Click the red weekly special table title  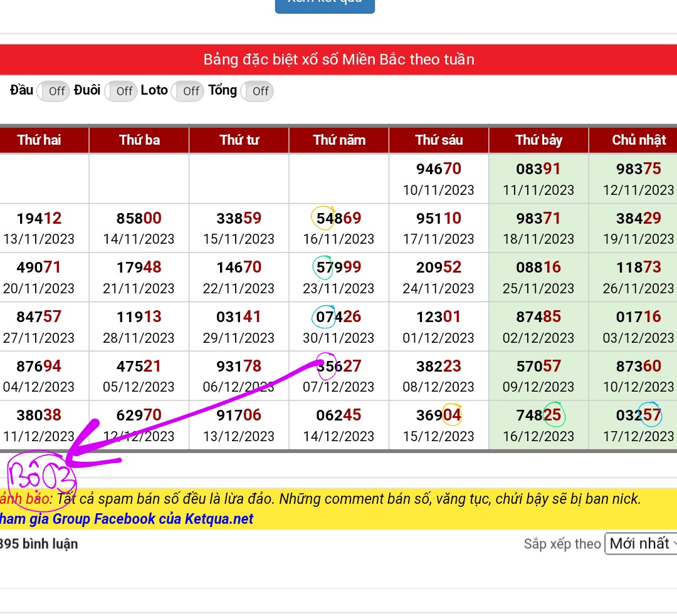(x=338, y=60)
